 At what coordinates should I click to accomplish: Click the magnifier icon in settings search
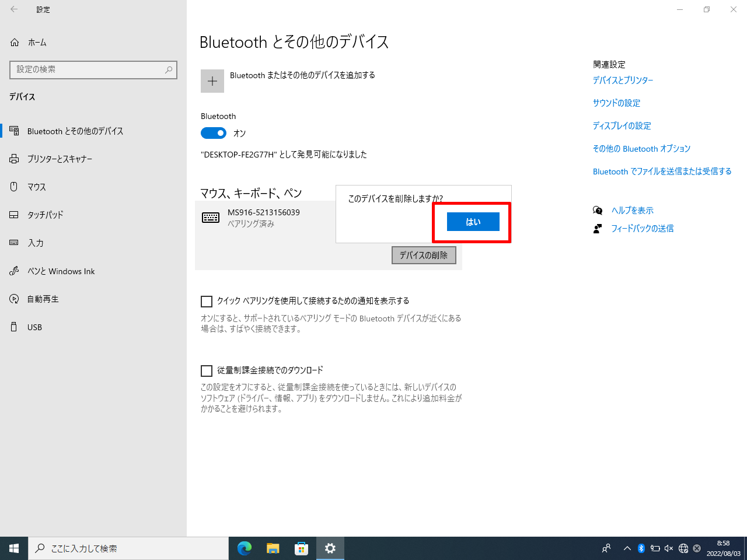(169, 69)
